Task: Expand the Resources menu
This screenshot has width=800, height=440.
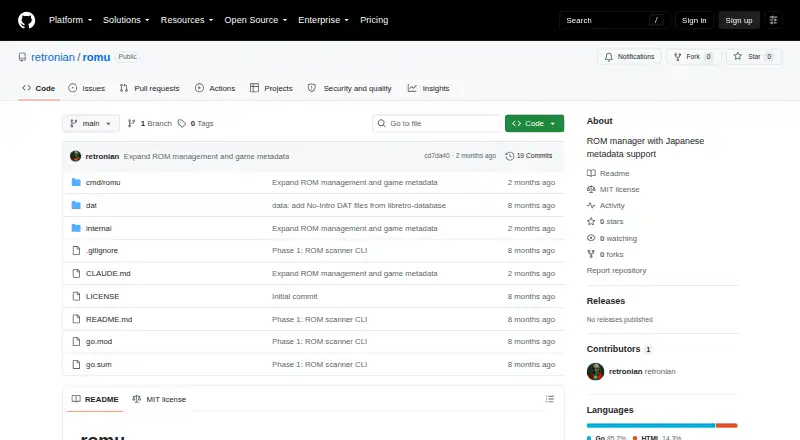Action: click(x=187, y=20)
